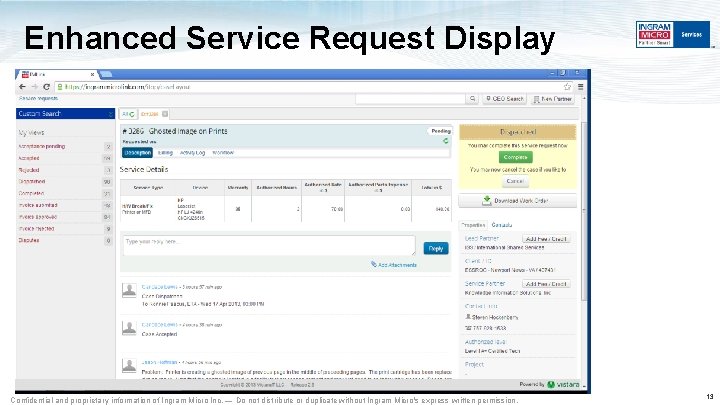Viewport: 720px width, 405px height.
Task: Click the top search text field
Action: point(410,99)
